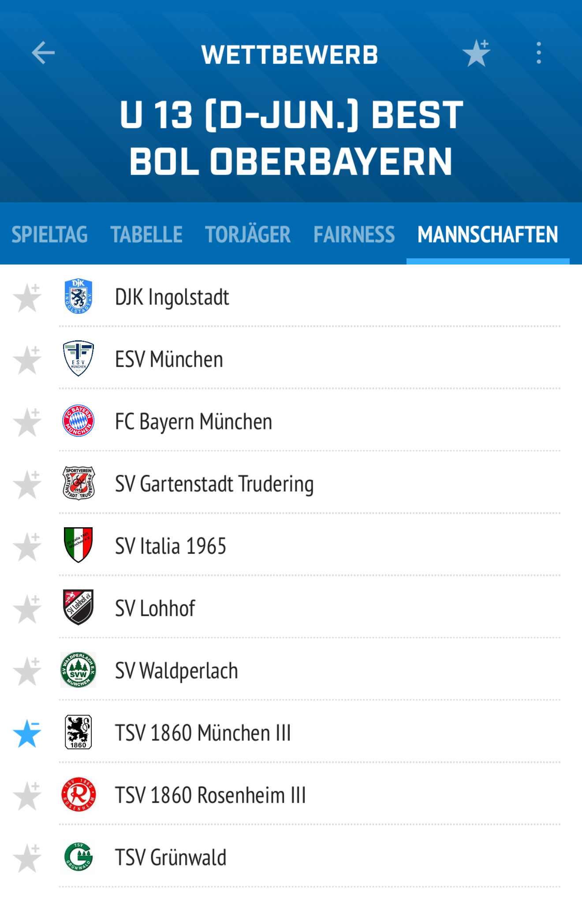Unfavorite TSV 1860 München III blue star
This screenshot has width=582, height=924.
pyautogui.click(x=27, y=733)
